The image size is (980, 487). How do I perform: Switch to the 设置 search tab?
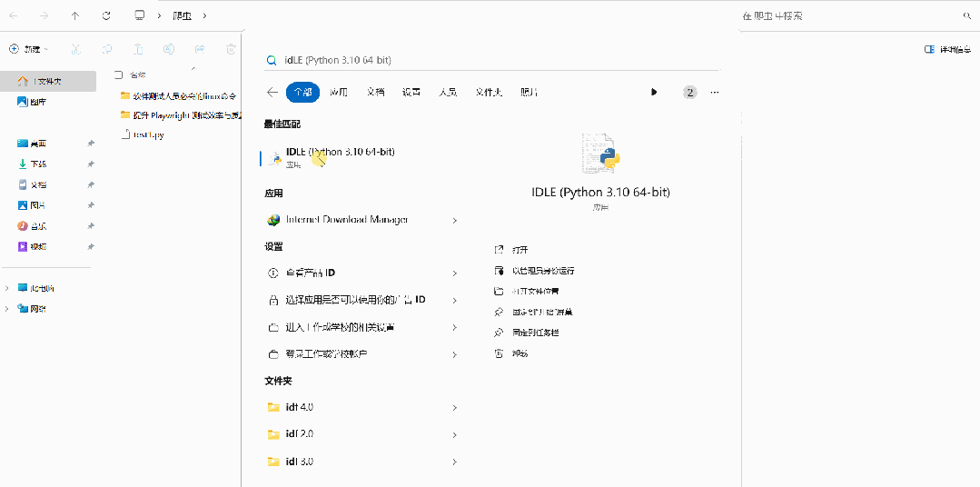[x=411, y=92]
